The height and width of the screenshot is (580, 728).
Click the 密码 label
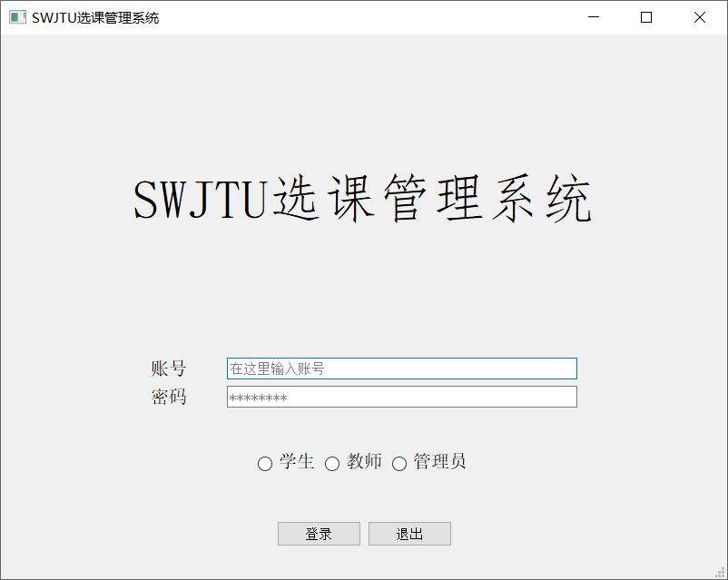click(x=169, y=397)
